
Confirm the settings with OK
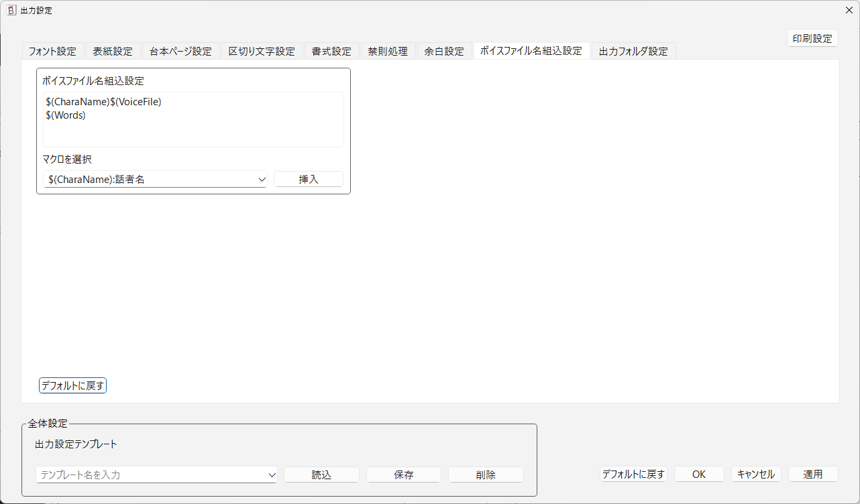699,474
